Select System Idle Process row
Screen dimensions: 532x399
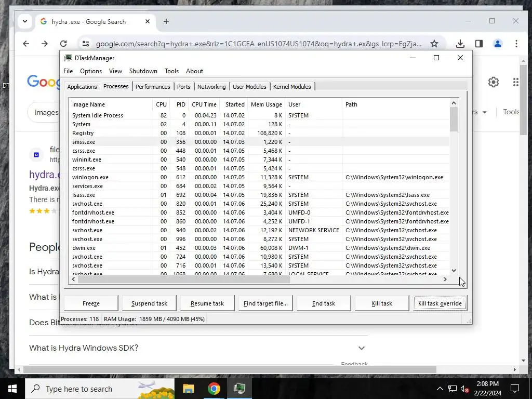259,115
